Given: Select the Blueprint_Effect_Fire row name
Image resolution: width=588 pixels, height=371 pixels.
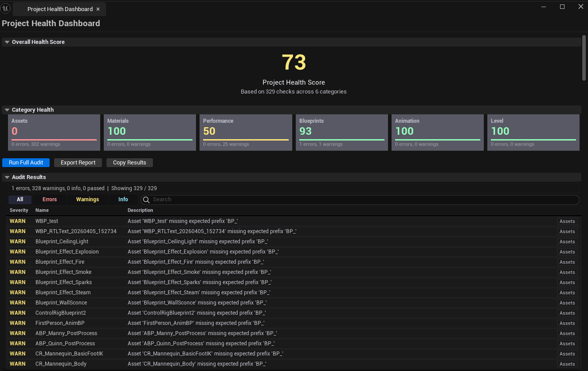Looking at the screenshot, I should tap(60, 262).
